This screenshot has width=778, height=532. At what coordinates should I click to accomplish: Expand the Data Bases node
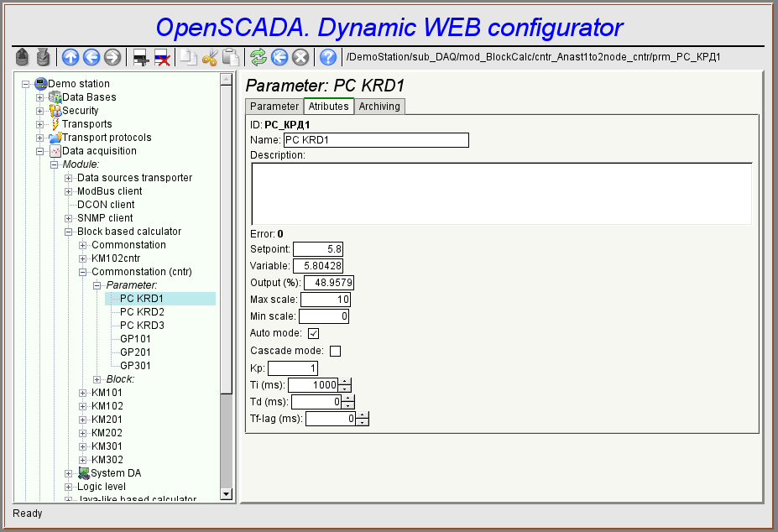pos(39,97)
